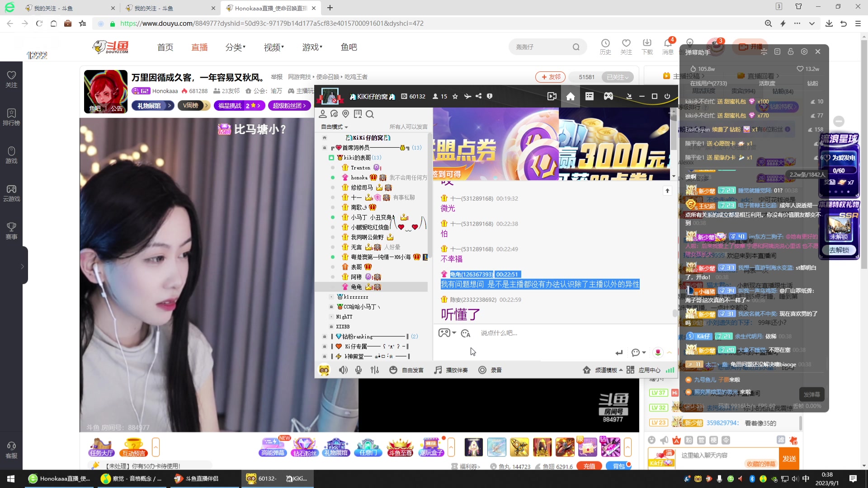This screenshot has height=488, width=868.
Task: Open the Ranking list in left sidebar
Action: coord(11,117)
